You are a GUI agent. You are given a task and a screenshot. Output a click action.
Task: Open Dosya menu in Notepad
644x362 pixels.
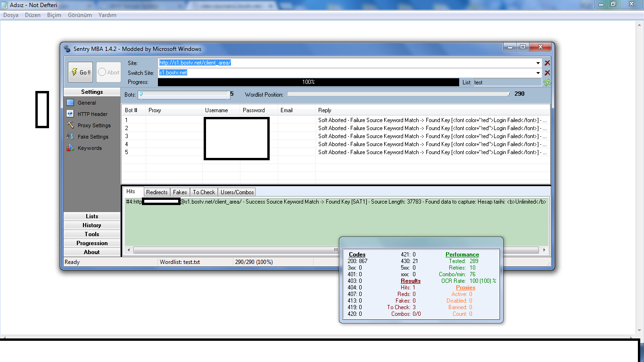click(x=11, y=15)
